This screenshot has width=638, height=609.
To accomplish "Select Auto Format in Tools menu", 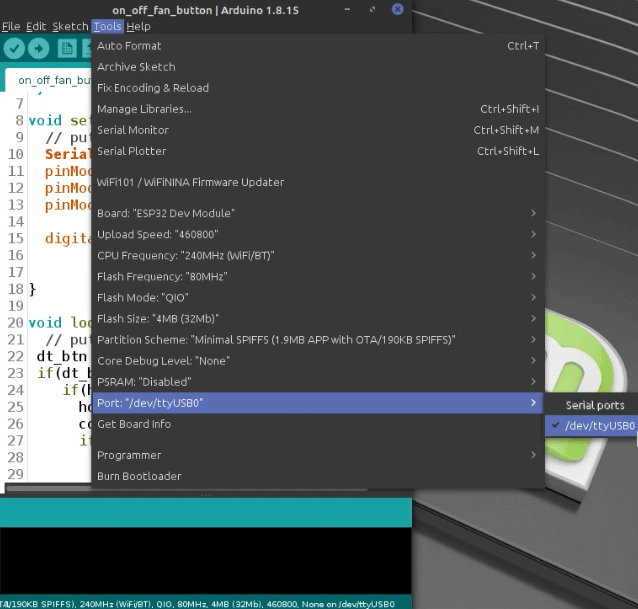I will coord(318,46).
